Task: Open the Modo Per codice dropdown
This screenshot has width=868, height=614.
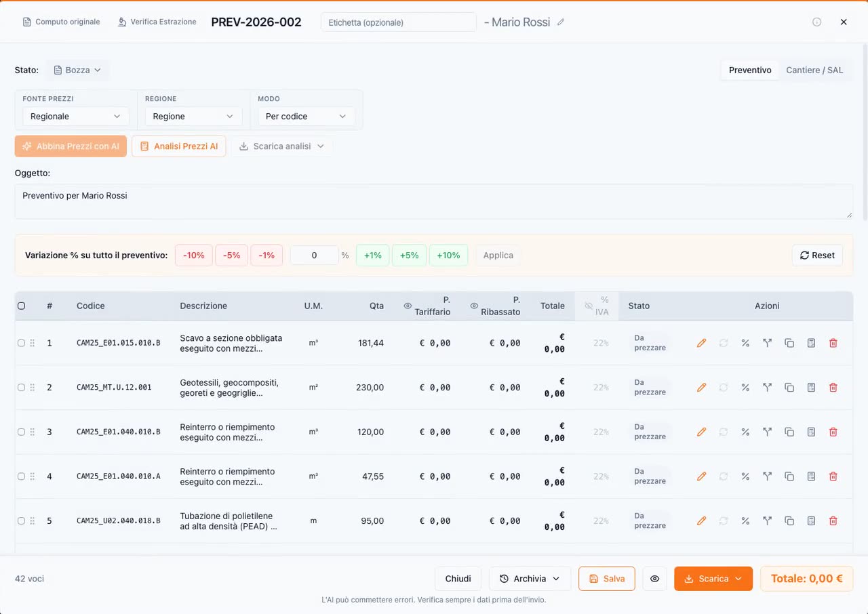Action: click(306, 117)
